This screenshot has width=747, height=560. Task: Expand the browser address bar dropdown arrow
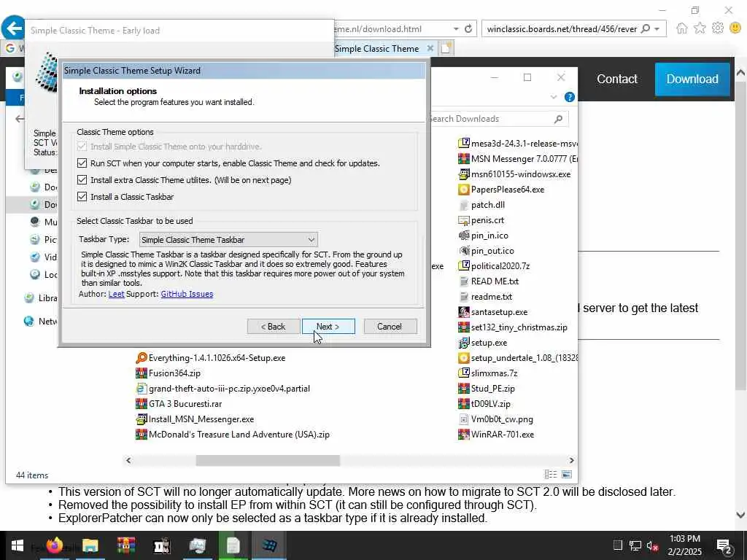click(x=456, y=29)
